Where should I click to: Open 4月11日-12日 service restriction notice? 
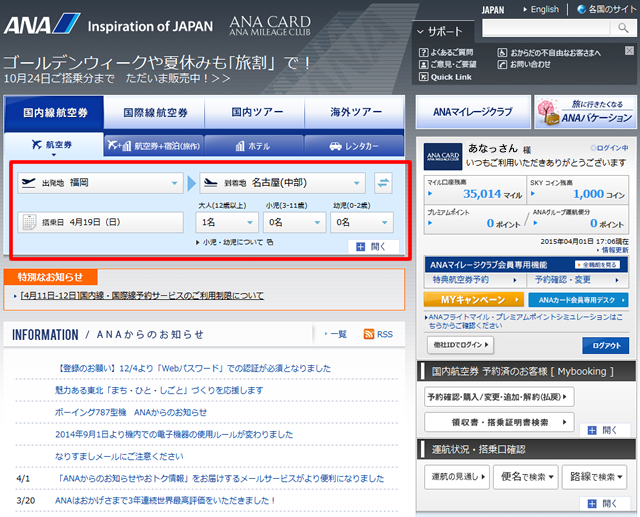[142, 295]
